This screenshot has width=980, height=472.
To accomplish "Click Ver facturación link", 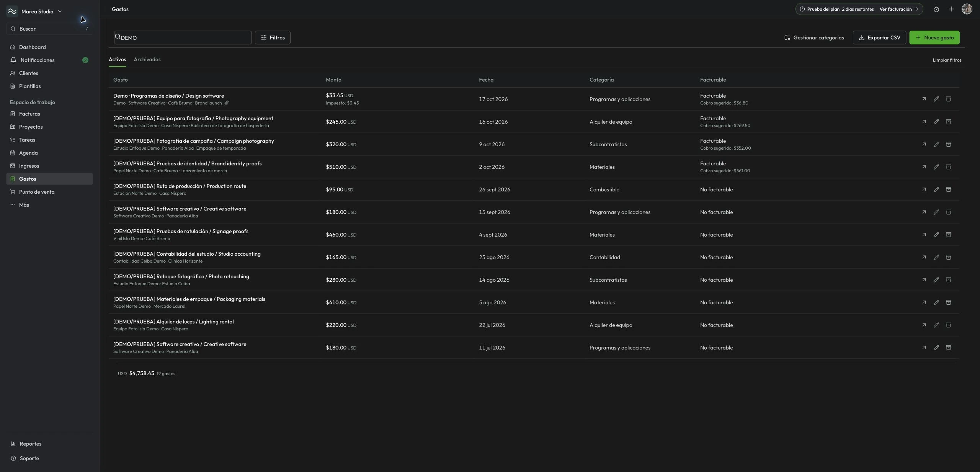I will pyautogui.click(x=898, y=9).
